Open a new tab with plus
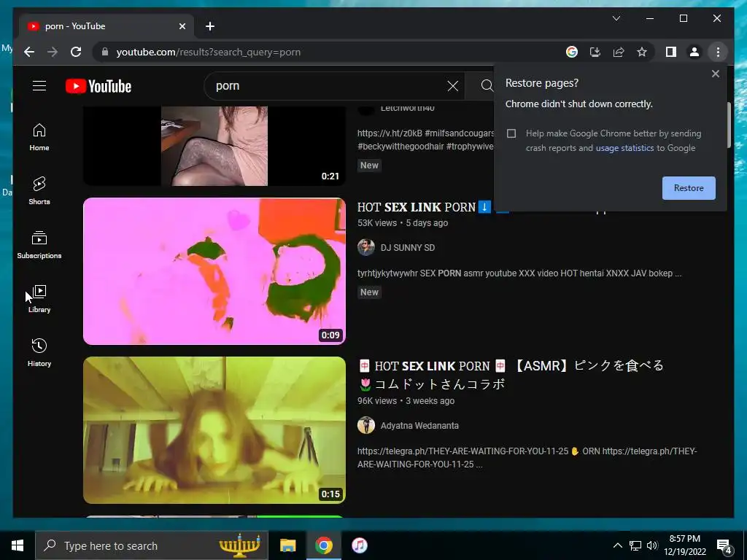 [x=210, y=26]
